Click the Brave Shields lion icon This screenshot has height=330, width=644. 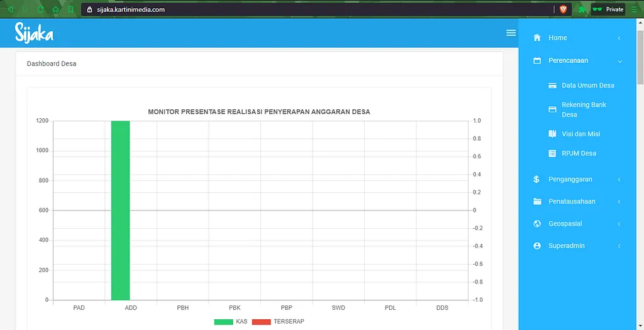point(563,9)
